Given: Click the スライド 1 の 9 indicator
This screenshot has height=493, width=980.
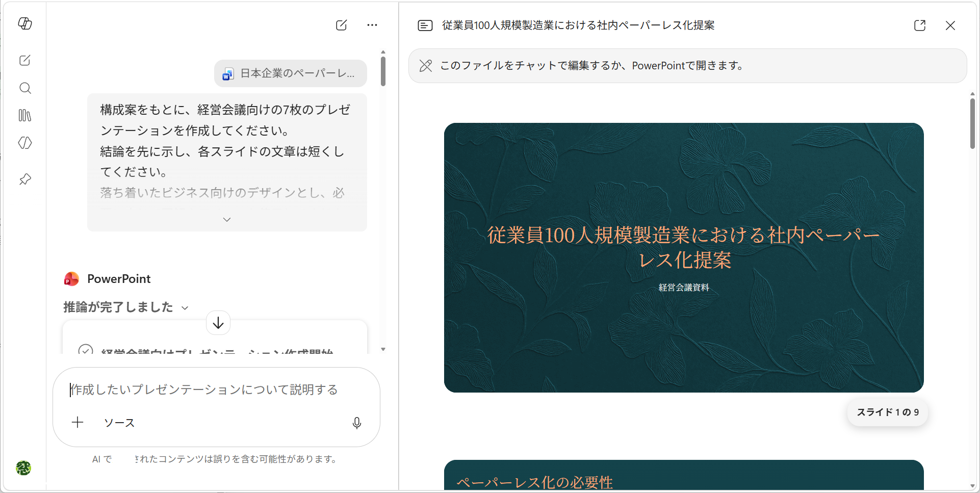Looking at the screenshot, I should [888, 412].
